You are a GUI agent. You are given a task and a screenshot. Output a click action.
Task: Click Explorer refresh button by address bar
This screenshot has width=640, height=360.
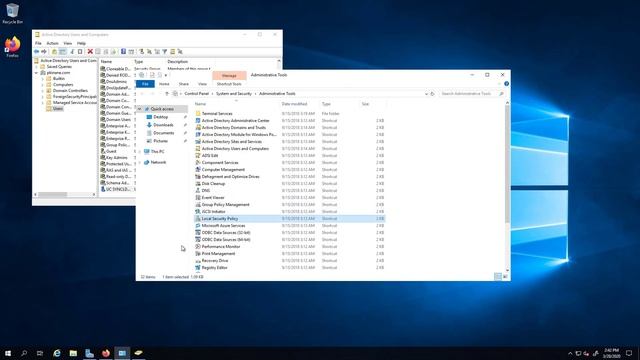click(x=433, y=94)
